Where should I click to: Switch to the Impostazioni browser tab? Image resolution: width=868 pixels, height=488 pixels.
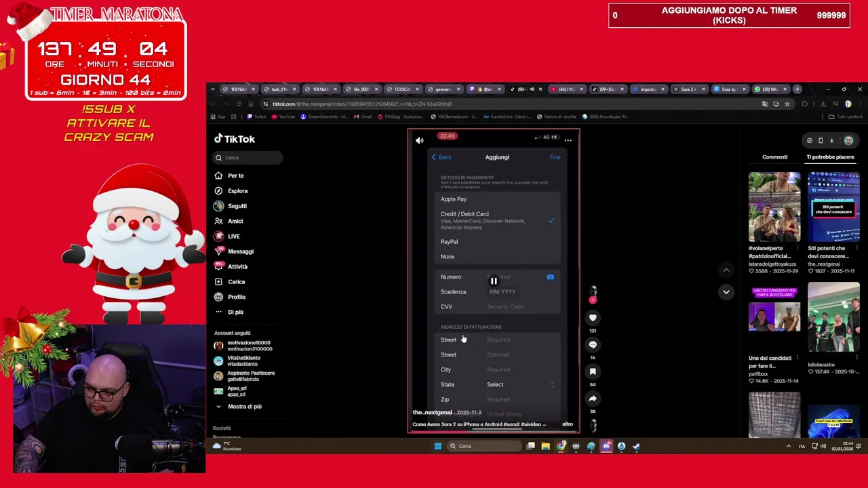click(x=648, y=89)
